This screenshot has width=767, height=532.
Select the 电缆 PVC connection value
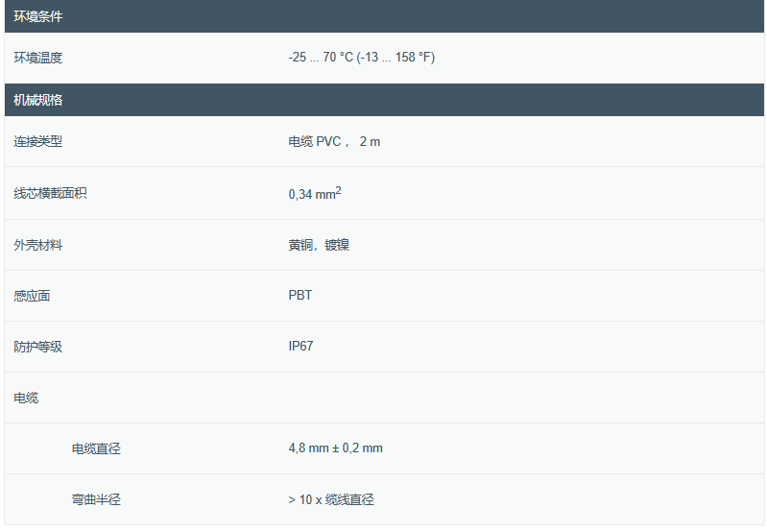tap(317, 141)
